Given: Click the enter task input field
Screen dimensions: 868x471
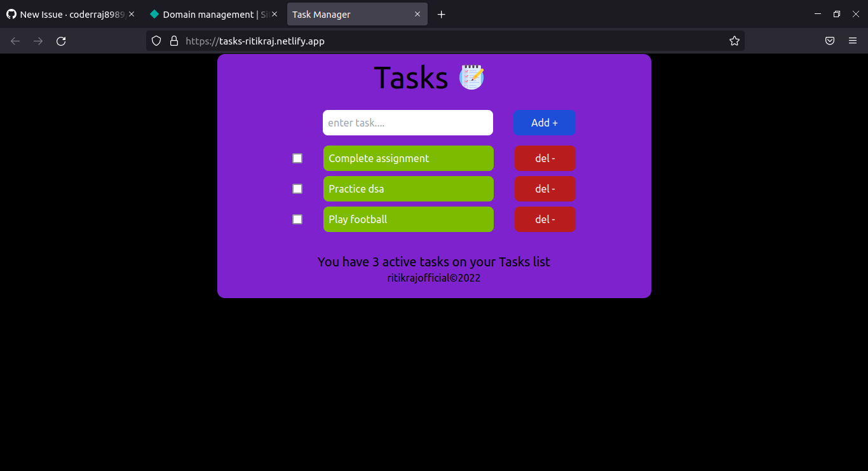Looking at the screenshot, I should tap(407, 122).
